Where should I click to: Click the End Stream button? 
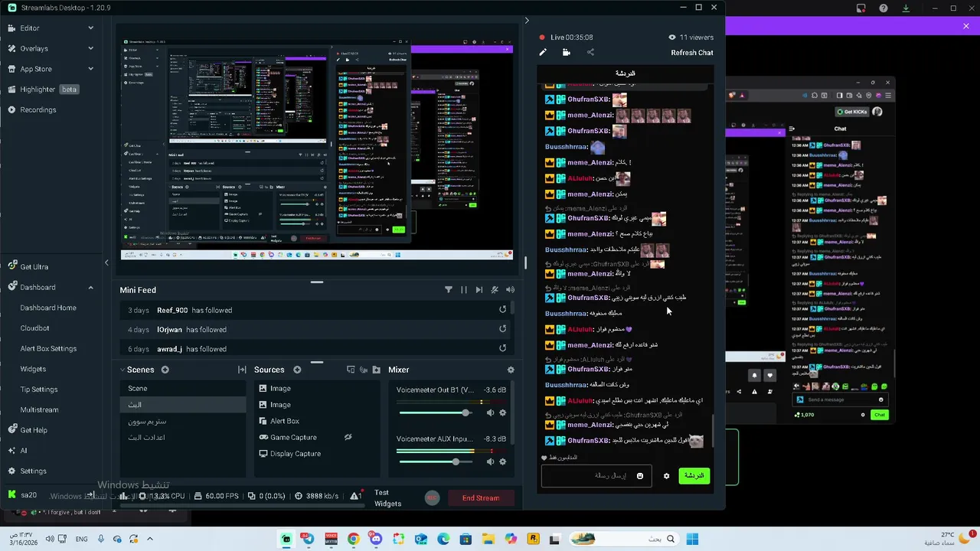click(481, 498)
